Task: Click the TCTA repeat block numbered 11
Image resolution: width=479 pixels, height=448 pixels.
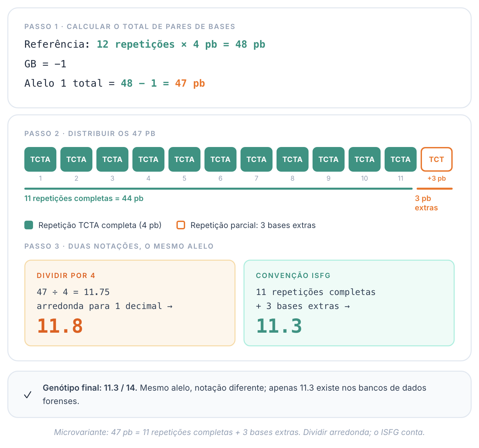Action: click(401, 159)
